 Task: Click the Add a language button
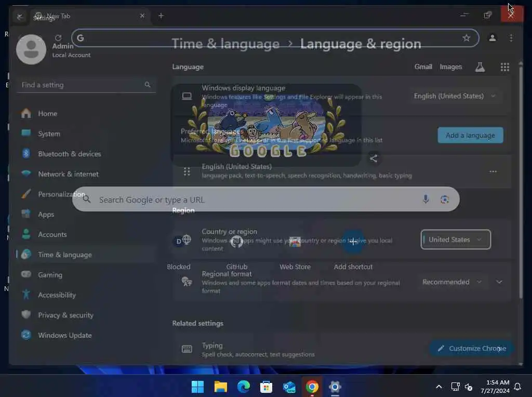tap(470, 136)
